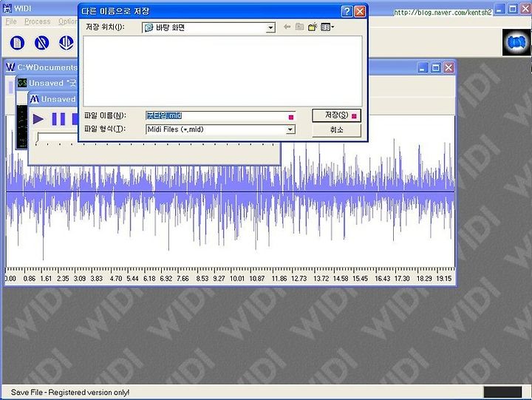Click the third round toolbar icon with downward arrow
Screen dimensions: 532x400
point(66,43)
